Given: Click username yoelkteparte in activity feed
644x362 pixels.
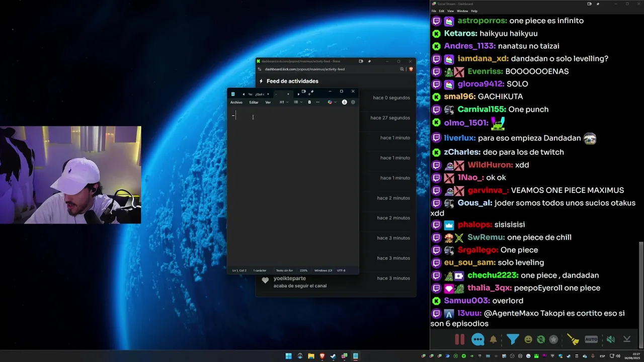Looking at the screenshot, I should (x=290, y=278).
